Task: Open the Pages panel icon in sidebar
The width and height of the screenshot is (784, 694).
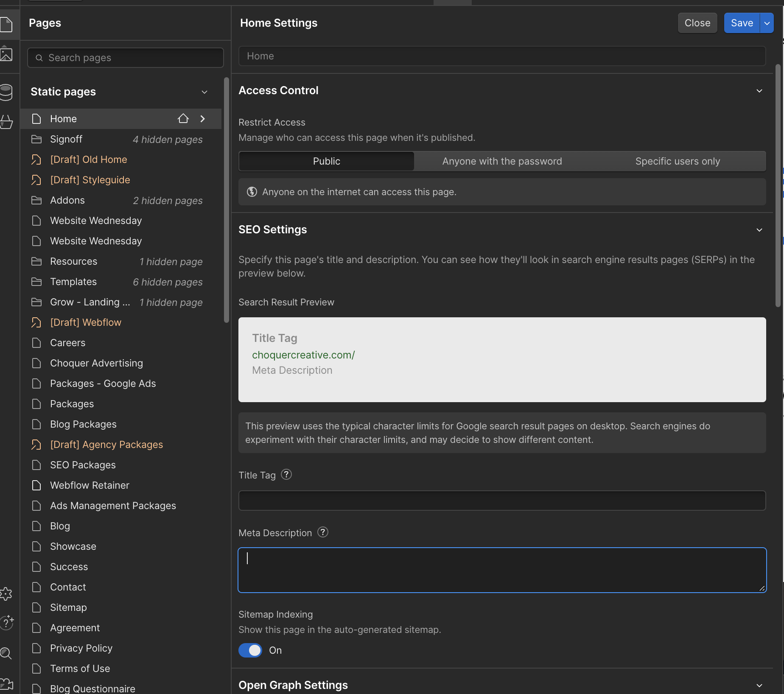Action: click(x=6, y=24)
